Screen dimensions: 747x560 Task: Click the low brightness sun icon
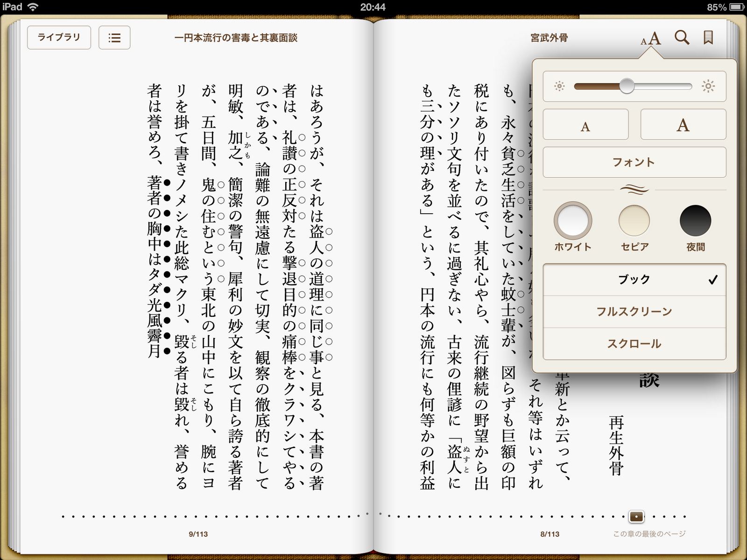[559, 86]
